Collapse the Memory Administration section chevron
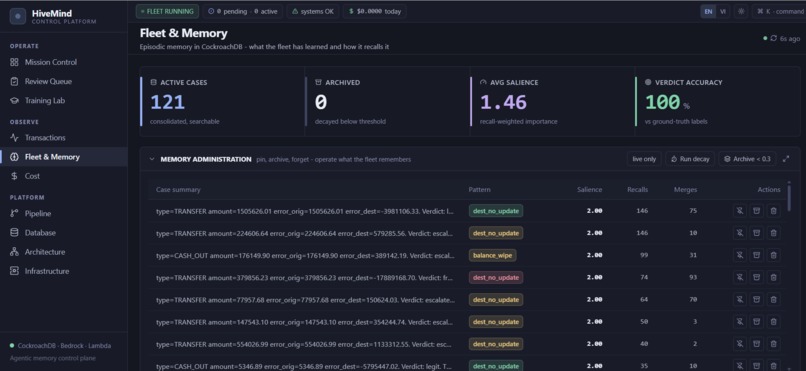 pos(152,159)
